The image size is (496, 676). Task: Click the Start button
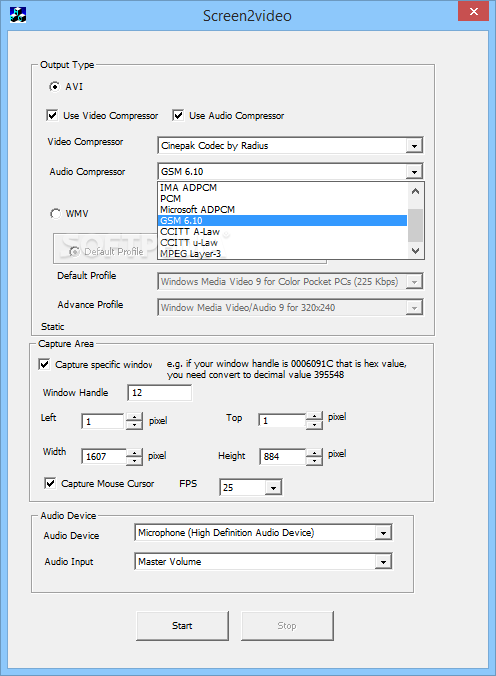point(182,626)
